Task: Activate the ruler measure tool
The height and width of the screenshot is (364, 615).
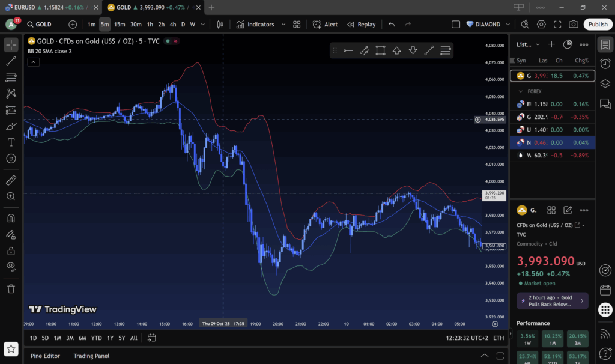Action: [x=11, y=180]
